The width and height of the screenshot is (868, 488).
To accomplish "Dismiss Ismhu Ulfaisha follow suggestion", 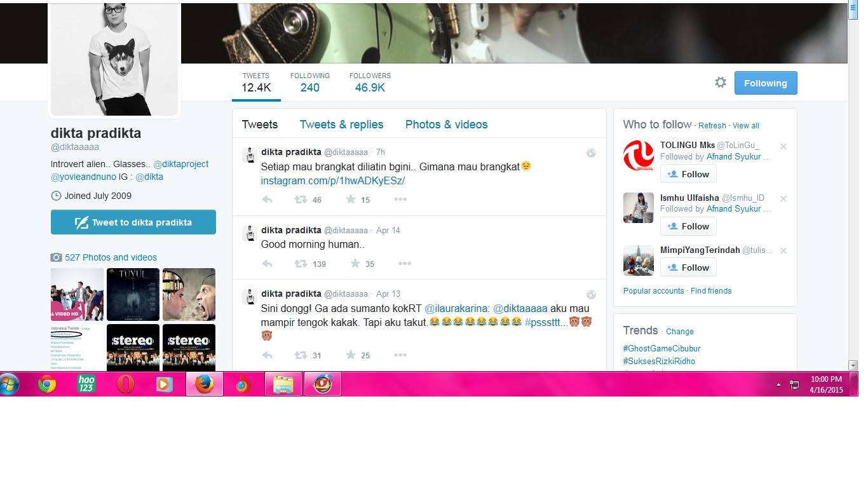I will click(x=783, y=199).
